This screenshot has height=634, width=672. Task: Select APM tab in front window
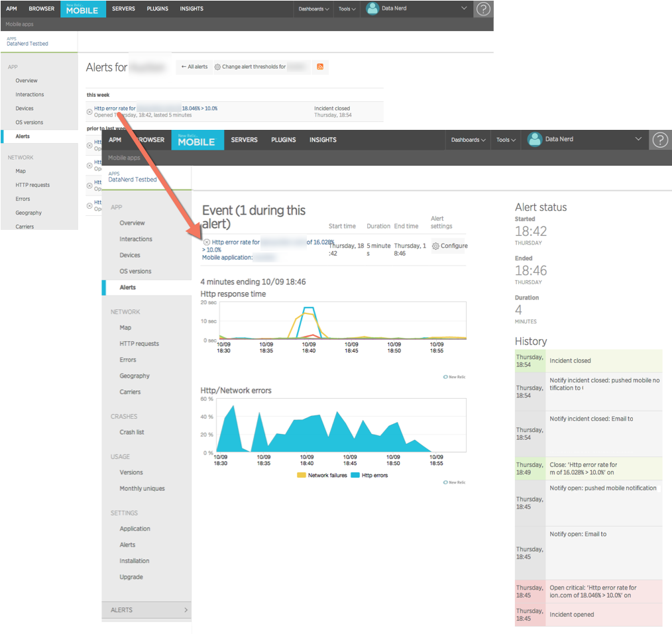coord(115,140)
